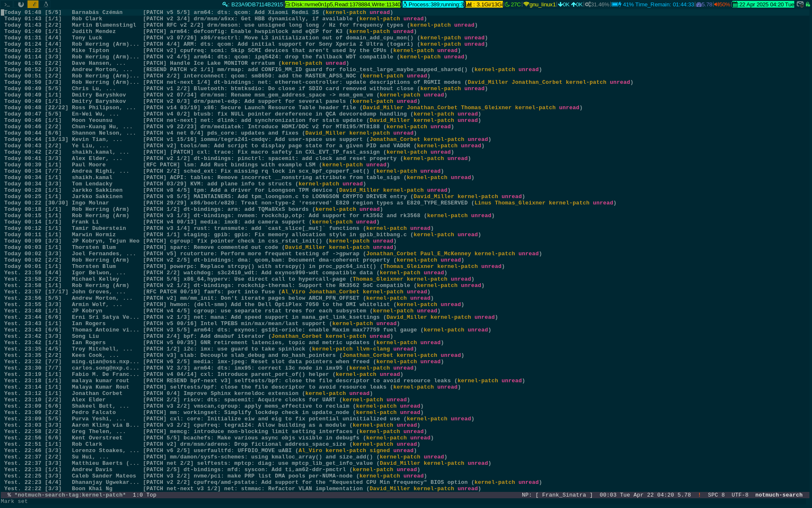The height and width of the screenshot is (508, 812).
Task: Open Tom Lendacky's KVM plane info thread
Action: click(x=406, y=184)
